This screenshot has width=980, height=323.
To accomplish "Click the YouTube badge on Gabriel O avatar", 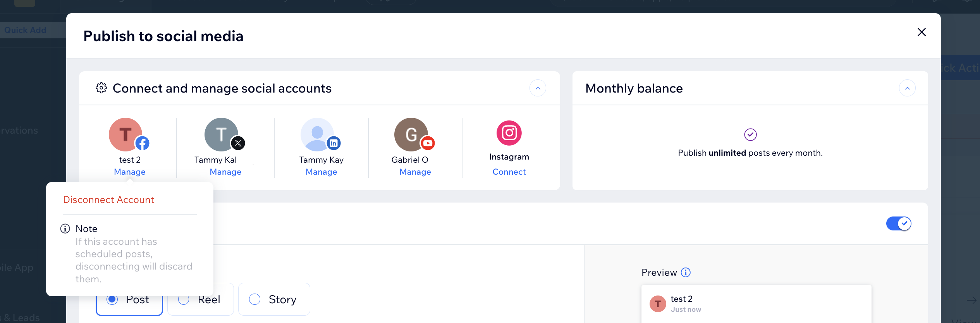I will click(428, 143).
